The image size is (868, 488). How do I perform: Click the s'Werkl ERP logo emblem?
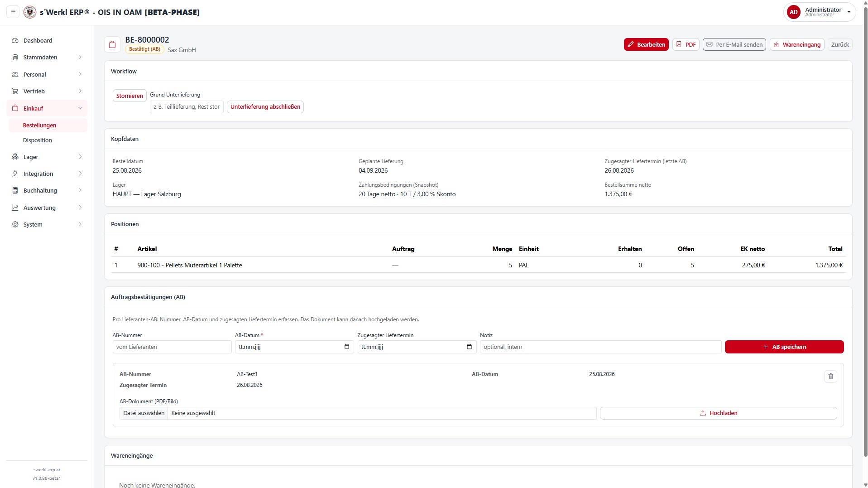(x=30, y=12)
